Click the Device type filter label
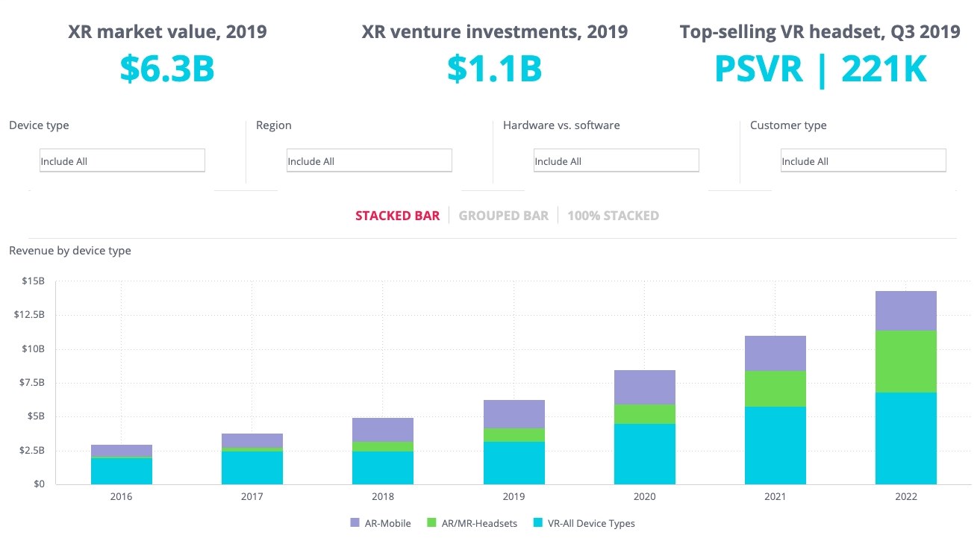 tap(39, 125)
